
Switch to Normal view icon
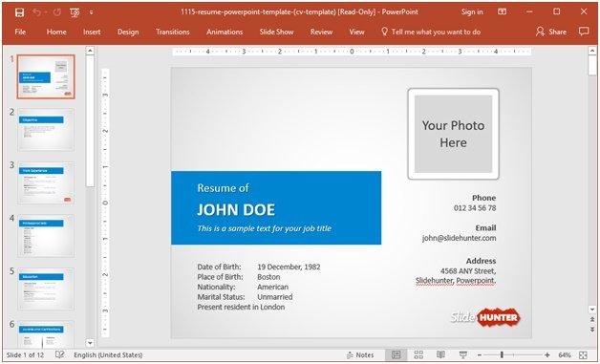pos(396,354)
